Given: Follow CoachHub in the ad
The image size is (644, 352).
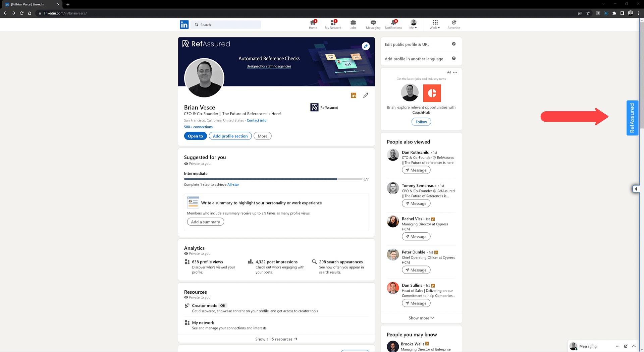Looking at the screenshot, I should 421,122.
